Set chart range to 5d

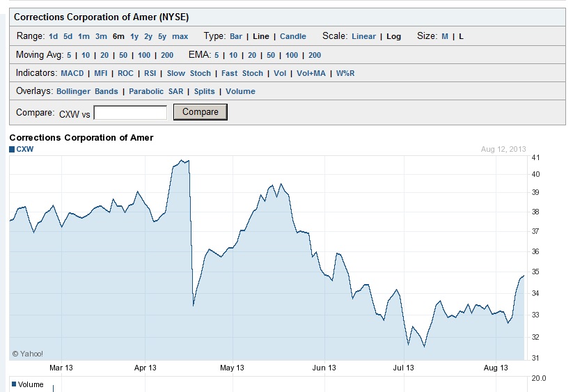pos(68,36)
